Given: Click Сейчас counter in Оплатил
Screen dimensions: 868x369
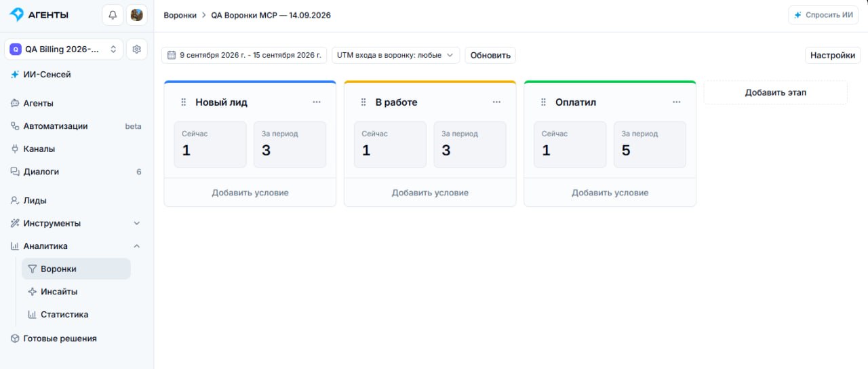Looking at the screenshot, I should click(x=570, y=144).
